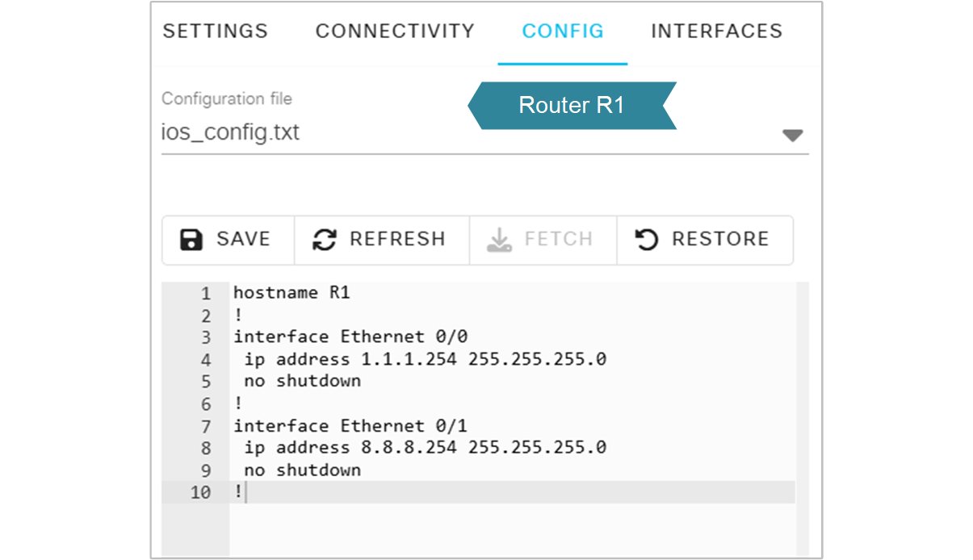Click the floppy disk save icon
Screen dimensions: 973x560
click(x=191, y=240)
